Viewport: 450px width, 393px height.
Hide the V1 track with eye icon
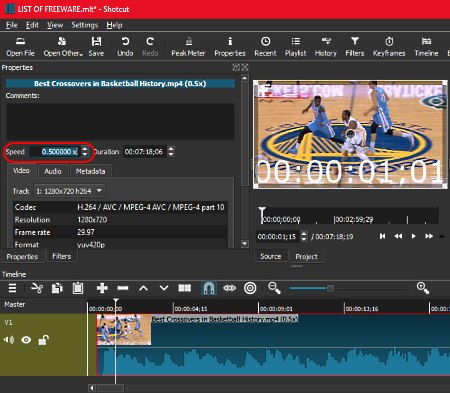pos(26,340)
